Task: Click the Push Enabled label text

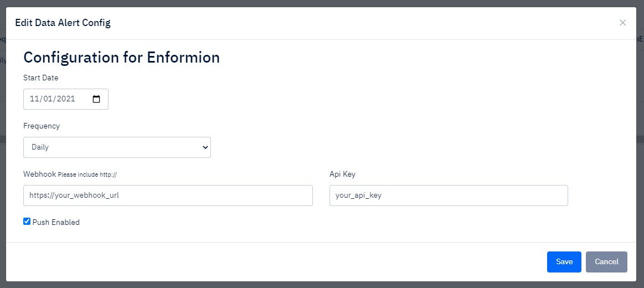Action: (56, 222)
